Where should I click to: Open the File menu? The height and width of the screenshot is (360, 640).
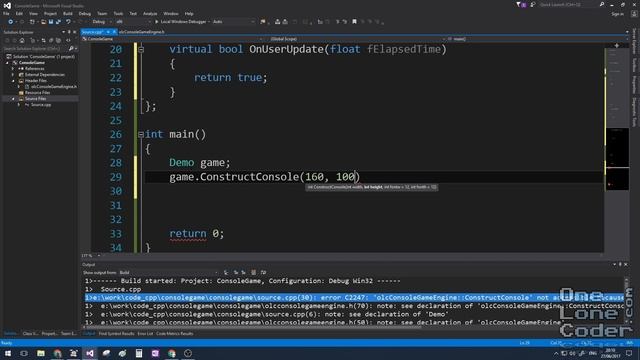[x=6, y=13]
